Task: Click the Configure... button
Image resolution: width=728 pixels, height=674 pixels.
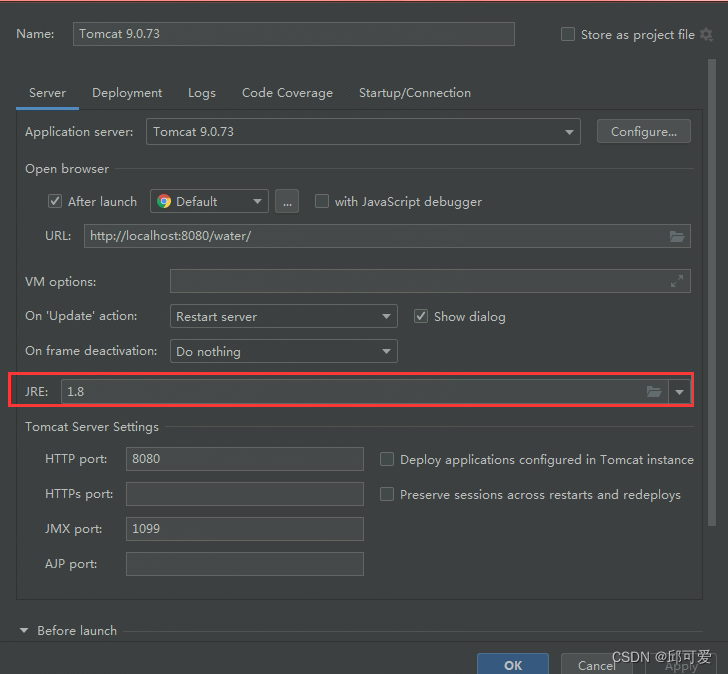Action: pos(644,132)
